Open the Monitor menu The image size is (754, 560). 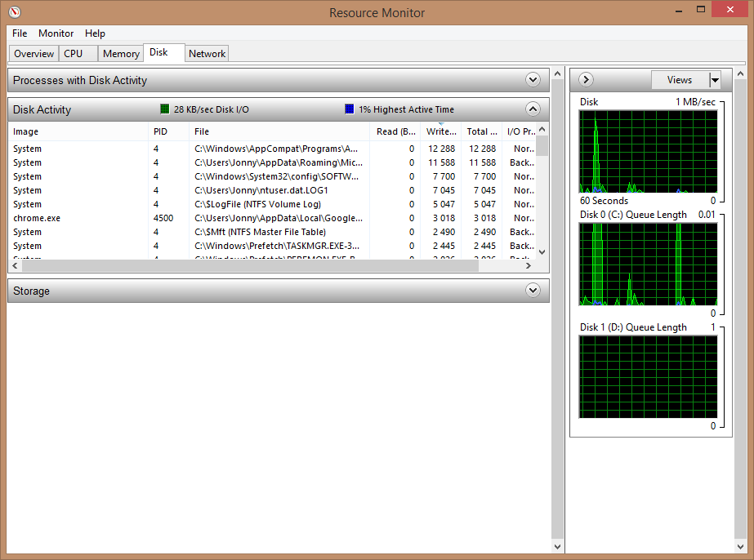click(x=56, y=33)
